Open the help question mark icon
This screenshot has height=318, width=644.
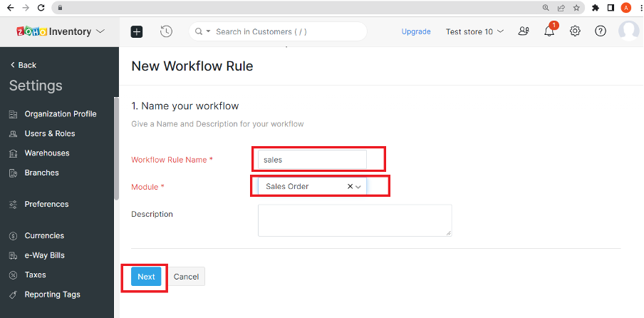[x=601, y=31]
